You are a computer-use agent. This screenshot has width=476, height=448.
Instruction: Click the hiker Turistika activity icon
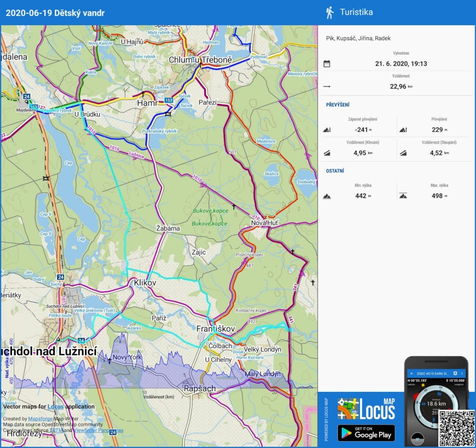pyautogui.click(x=329, y=12)
